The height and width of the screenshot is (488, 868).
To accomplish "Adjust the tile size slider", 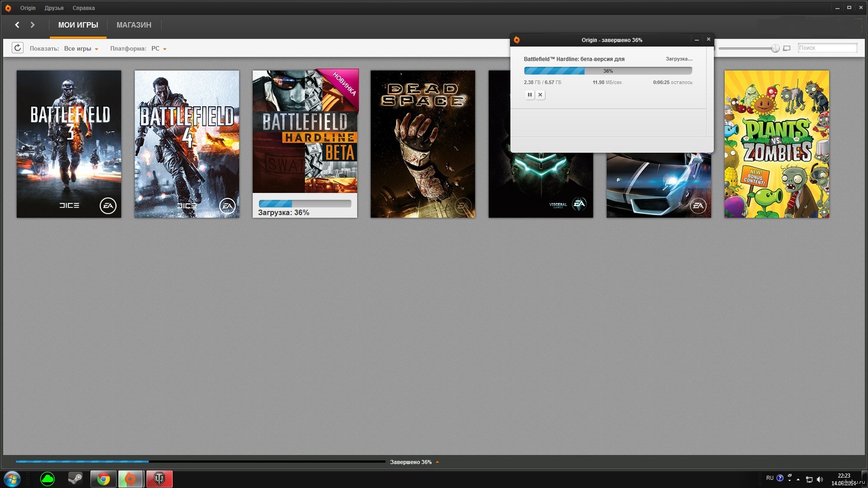I will pos(775,48).
